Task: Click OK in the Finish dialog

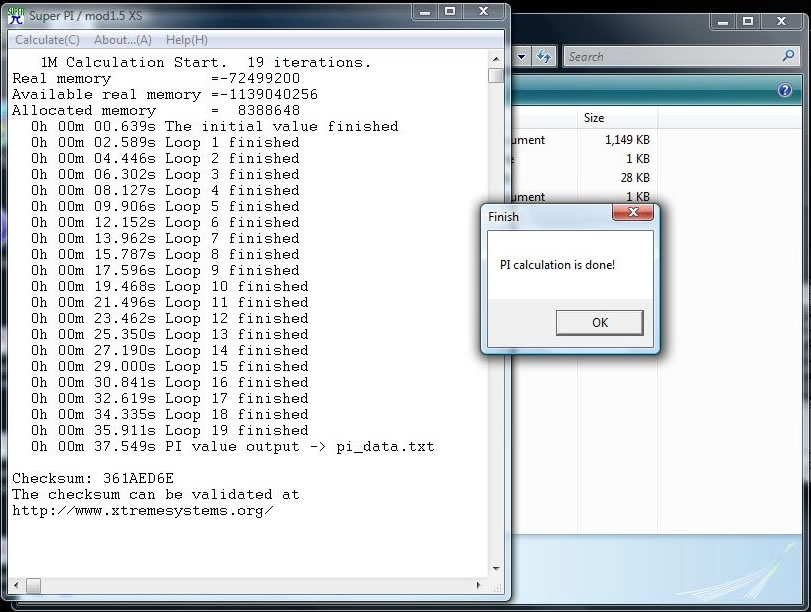Action: [599, 323]
